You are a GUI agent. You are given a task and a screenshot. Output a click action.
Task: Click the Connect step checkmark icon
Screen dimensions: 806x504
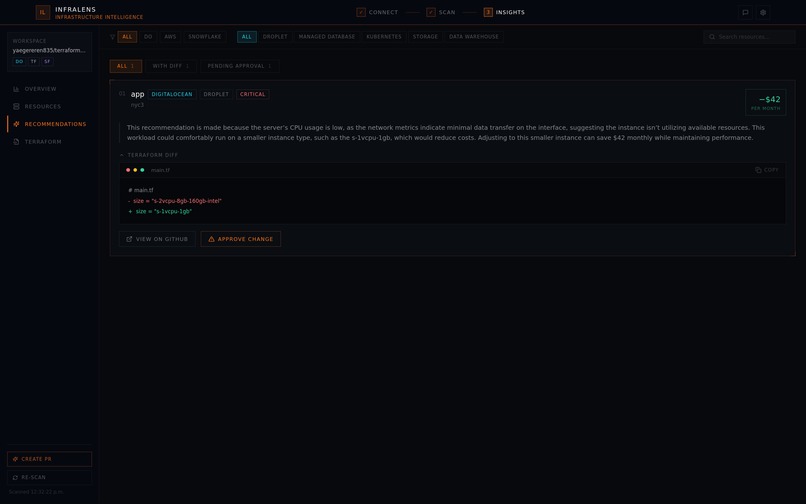click(361, 12)
